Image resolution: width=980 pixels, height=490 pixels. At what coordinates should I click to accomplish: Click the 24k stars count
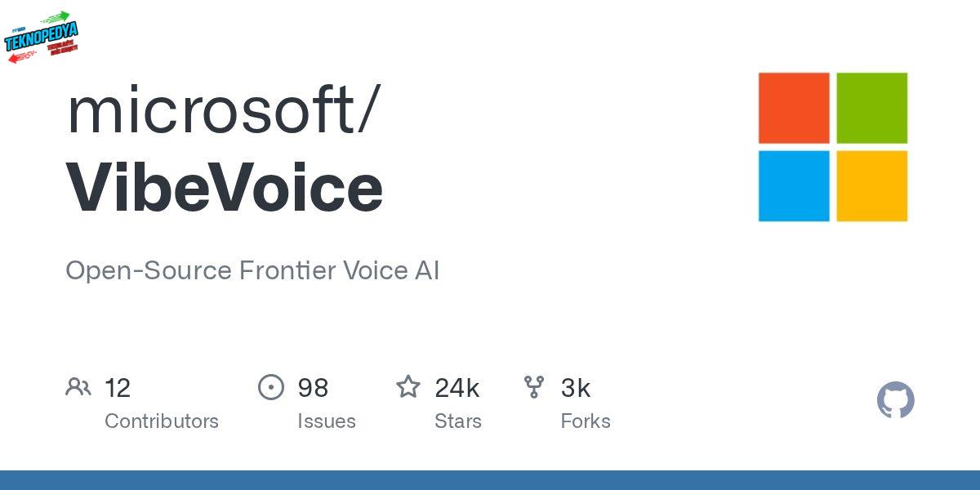(x=457, y=388)
